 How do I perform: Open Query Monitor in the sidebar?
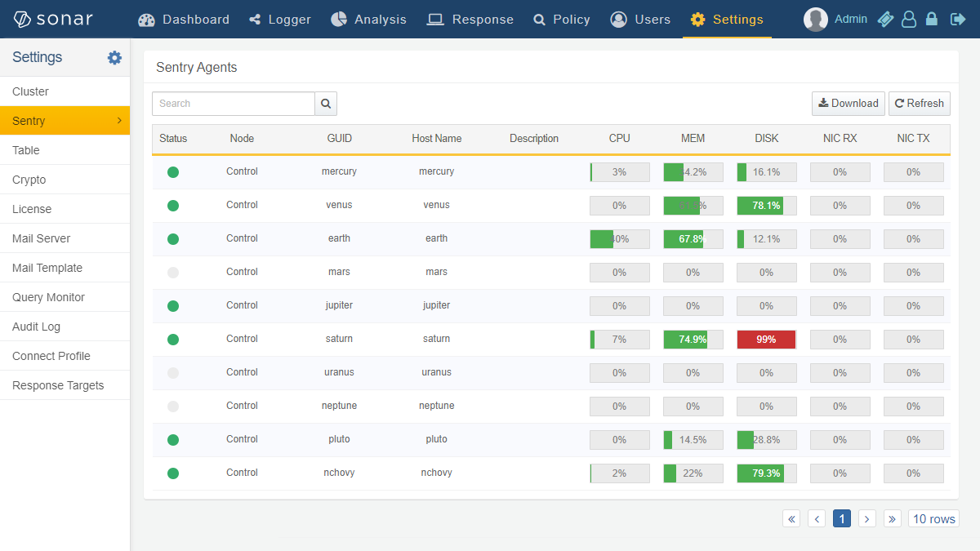click(x=65, y=297)
